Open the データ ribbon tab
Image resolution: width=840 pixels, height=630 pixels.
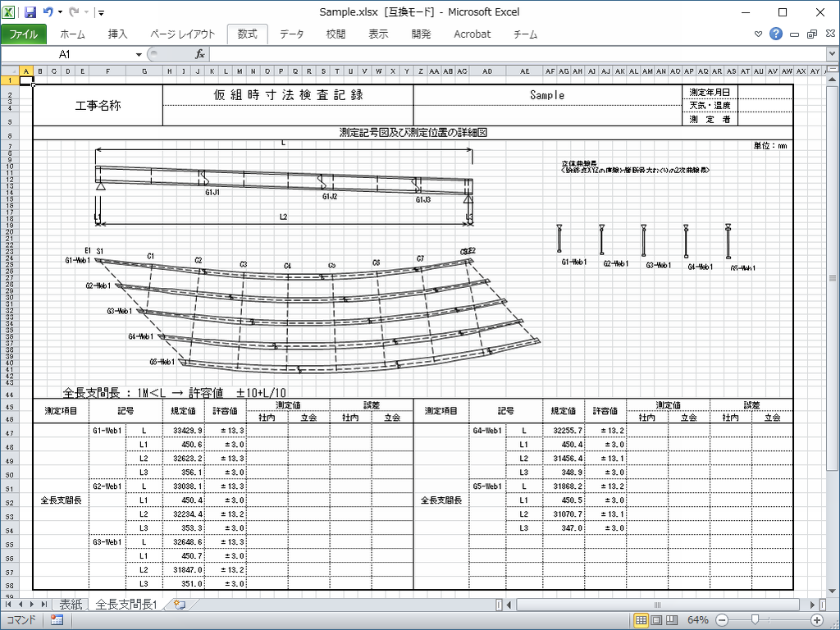tap(291, 34)
